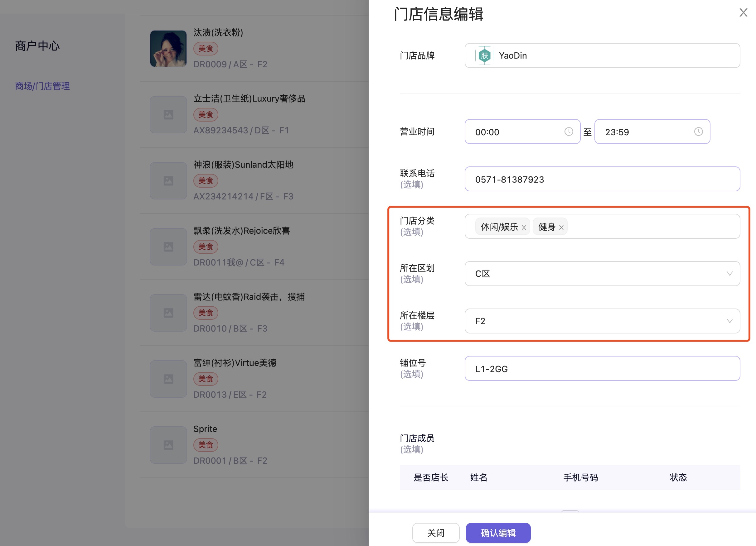
Task: Click the 美食 tag under 神浪(服装)Sunland太阳地
Action: point(206,180)
